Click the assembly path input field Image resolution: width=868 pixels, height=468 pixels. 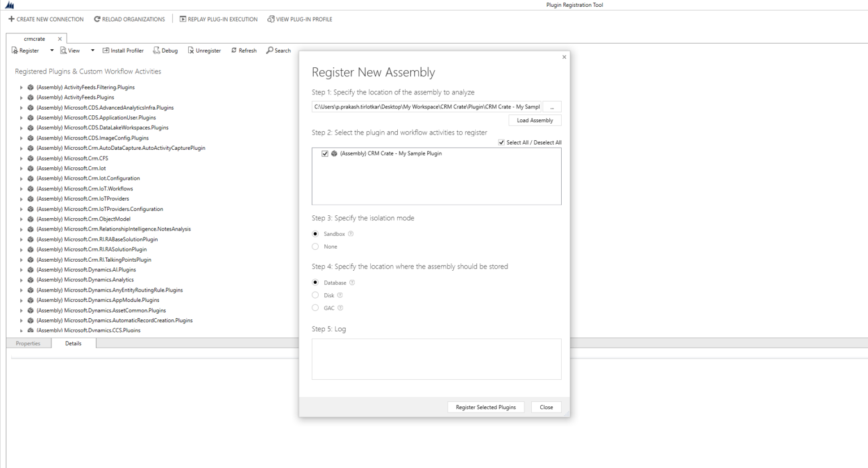(x=427, y=106)
